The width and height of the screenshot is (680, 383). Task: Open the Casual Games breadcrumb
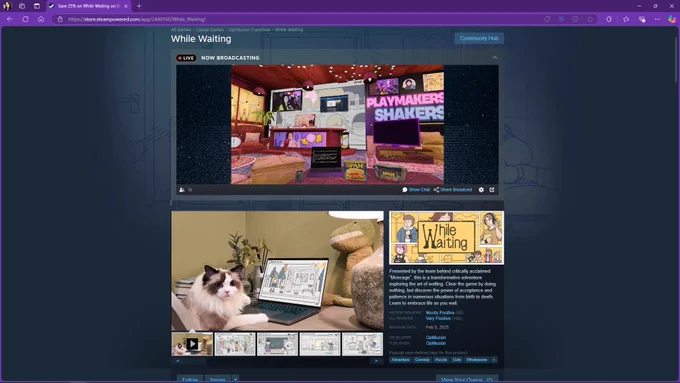[x=210, y=29]
